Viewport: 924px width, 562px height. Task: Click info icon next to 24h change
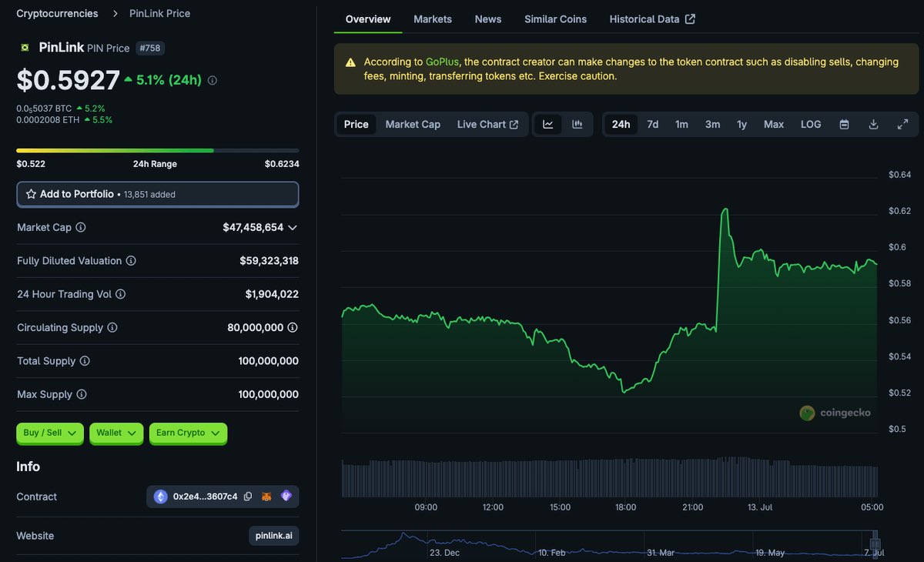coord(213,80)
